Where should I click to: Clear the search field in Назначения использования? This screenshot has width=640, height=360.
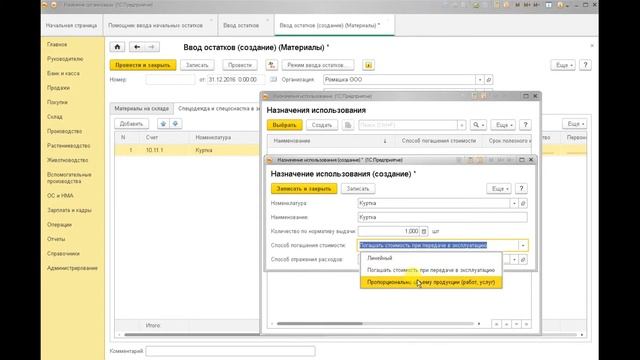point(461,125)
